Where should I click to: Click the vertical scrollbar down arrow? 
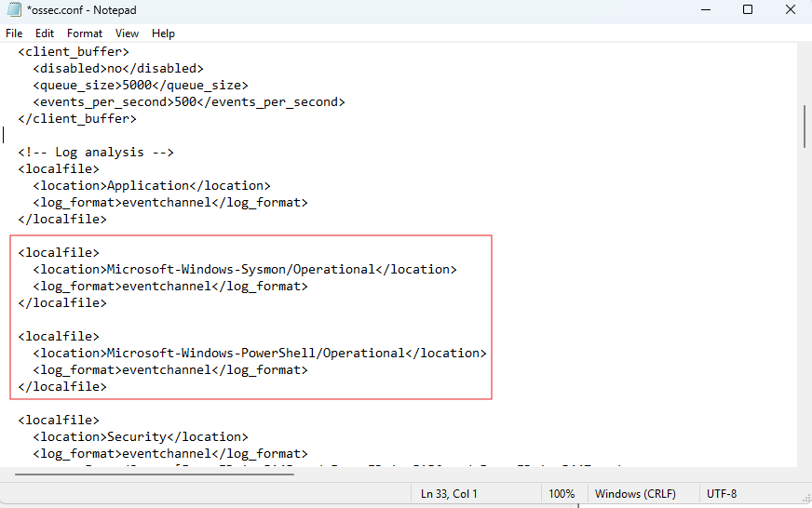[x=805, y=460]
